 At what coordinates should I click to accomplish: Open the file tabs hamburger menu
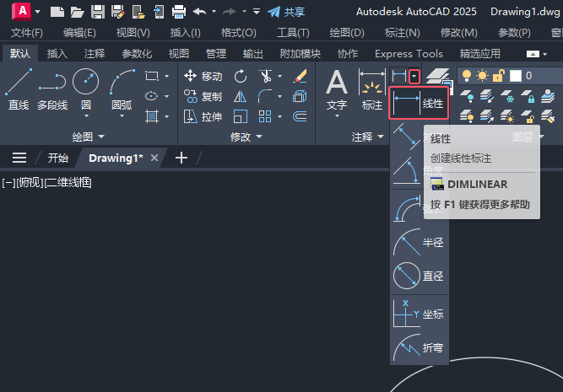(19, 158)
